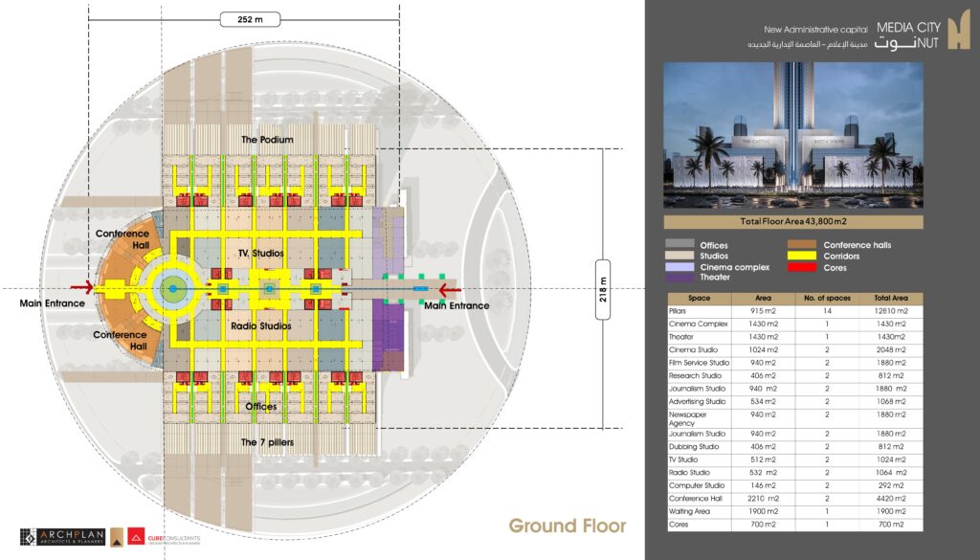Click the TV. Studios label on plan
The height and width of the screenshot is (560, 980).
[261, 253]
